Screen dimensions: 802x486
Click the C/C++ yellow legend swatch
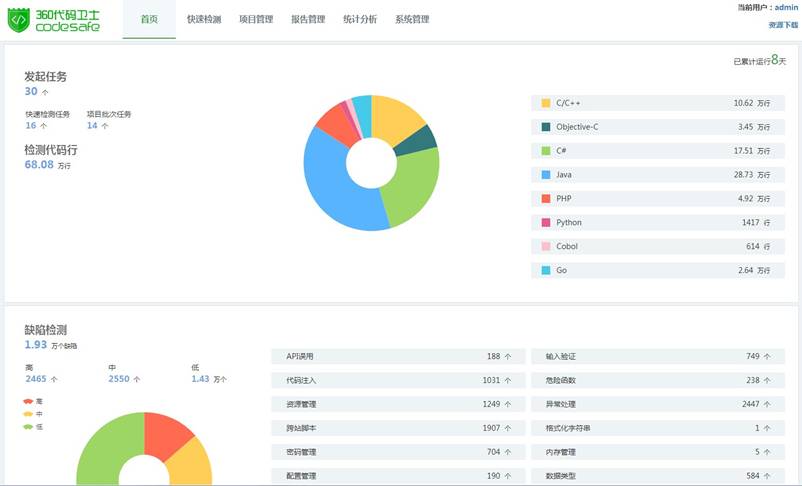click(546, 103)
